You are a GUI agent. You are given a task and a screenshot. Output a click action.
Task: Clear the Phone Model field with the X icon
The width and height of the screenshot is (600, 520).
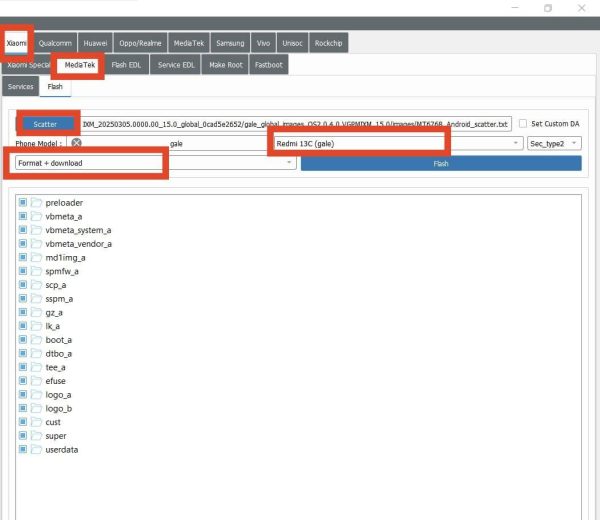(77, 143)
